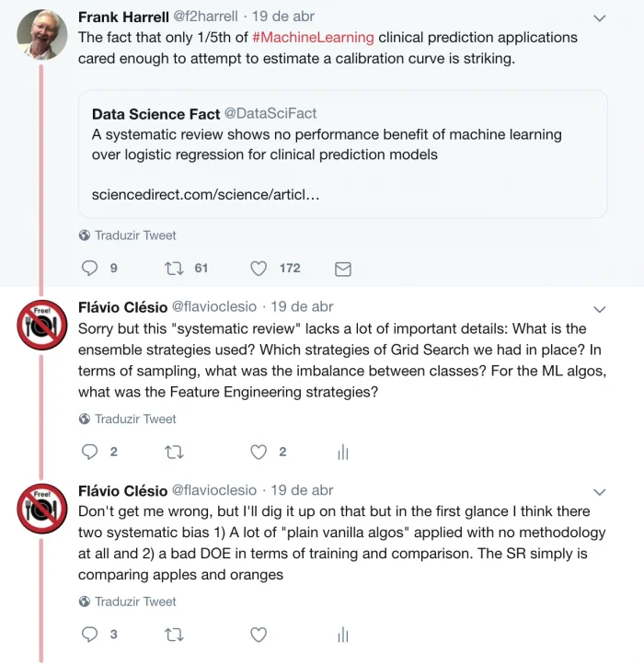644x665 pixels.
Task: Open tweet activity for "apples and oranges" tweet
Action: tap(343, 636)
